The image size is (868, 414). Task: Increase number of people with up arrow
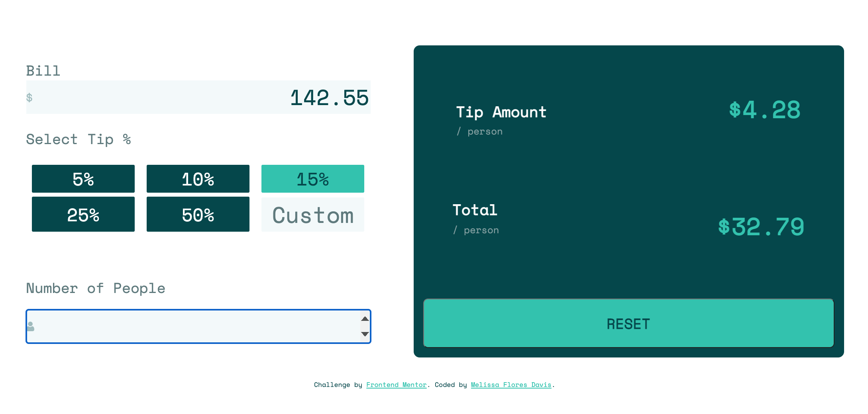(x=365, y=319)
